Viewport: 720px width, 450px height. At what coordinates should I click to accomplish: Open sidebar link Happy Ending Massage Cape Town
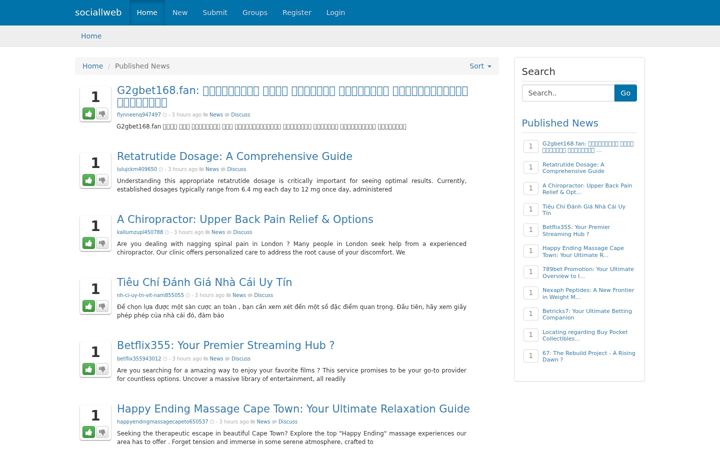tap(583, 251)
